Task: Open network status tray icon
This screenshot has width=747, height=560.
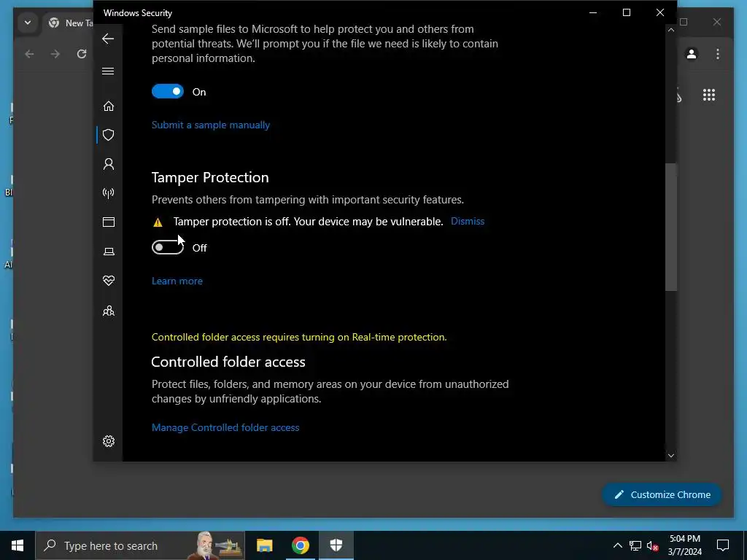Action: (x=635, y=545)
